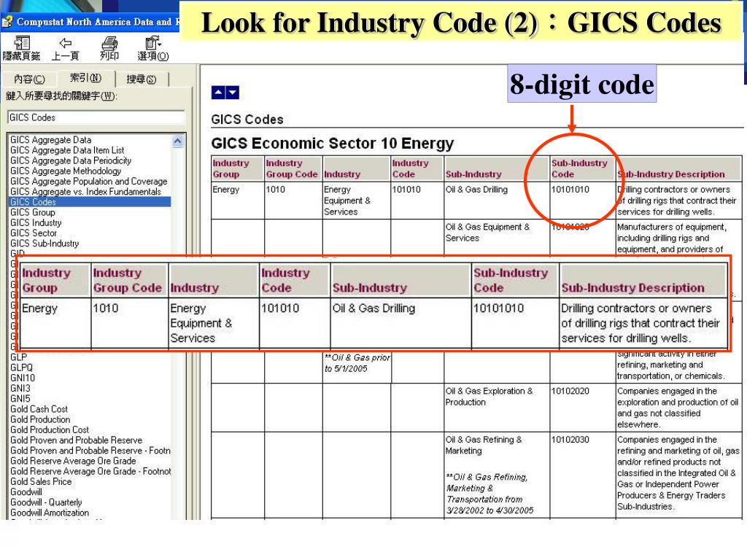The image size is (747, 560).
Task: Click index list scrollbar up arrow
Action: pyautogui.click(x=178, y=141)
